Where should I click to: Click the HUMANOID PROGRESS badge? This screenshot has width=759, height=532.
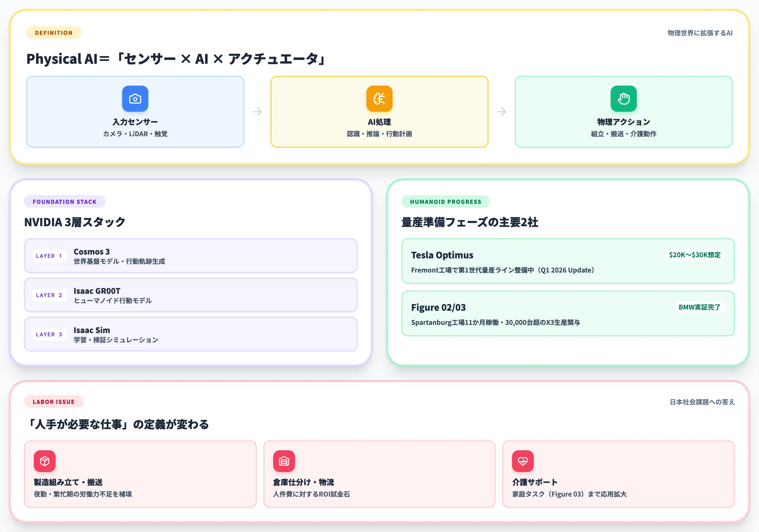446,202
